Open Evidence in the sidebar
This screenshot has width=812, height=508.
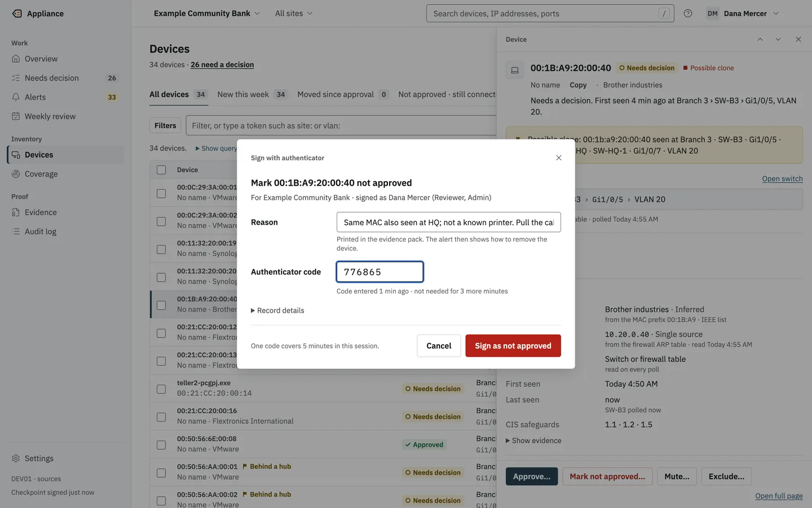click(x=65, y=212)
